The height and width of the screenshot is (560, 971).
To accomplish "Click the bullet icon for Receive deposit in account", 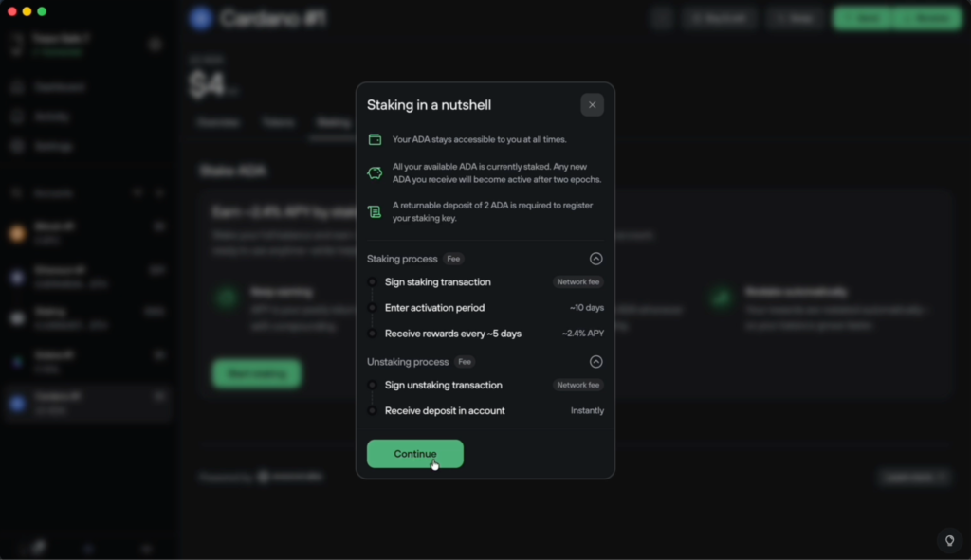I will pyautogui.click(x=372, y=410).
